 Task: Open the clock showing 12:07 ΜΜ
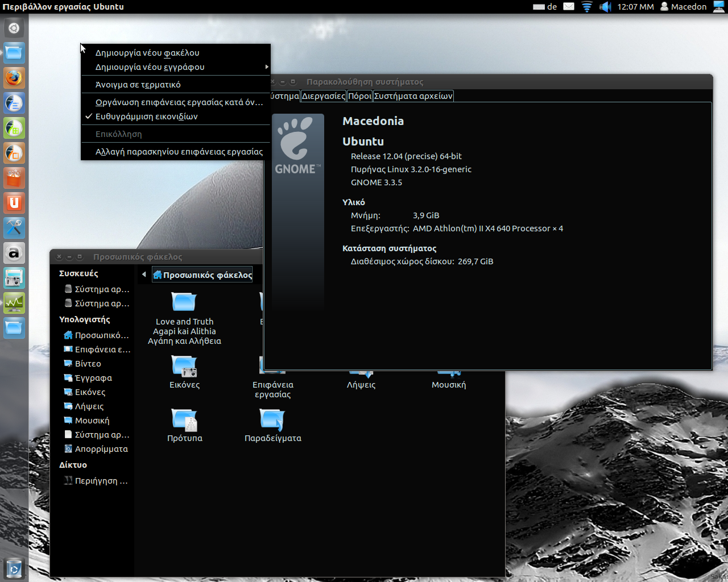point(635,7)
